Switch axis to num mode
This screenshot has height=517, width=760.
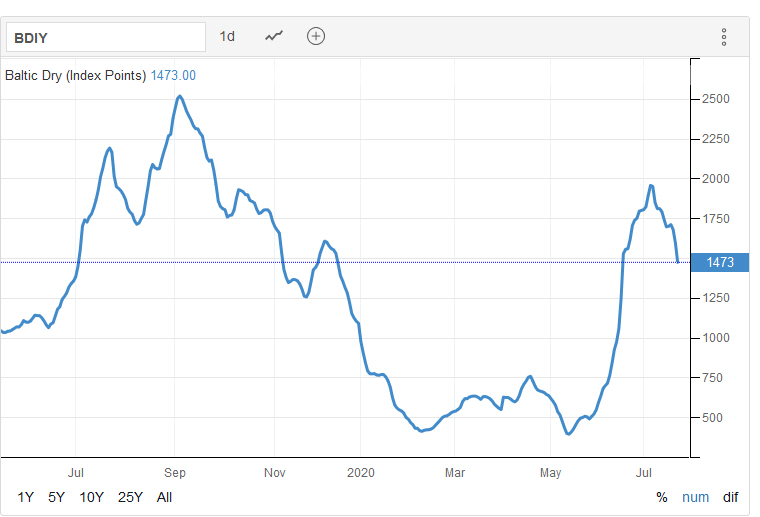pyautogui.click(x=695, y=498)
